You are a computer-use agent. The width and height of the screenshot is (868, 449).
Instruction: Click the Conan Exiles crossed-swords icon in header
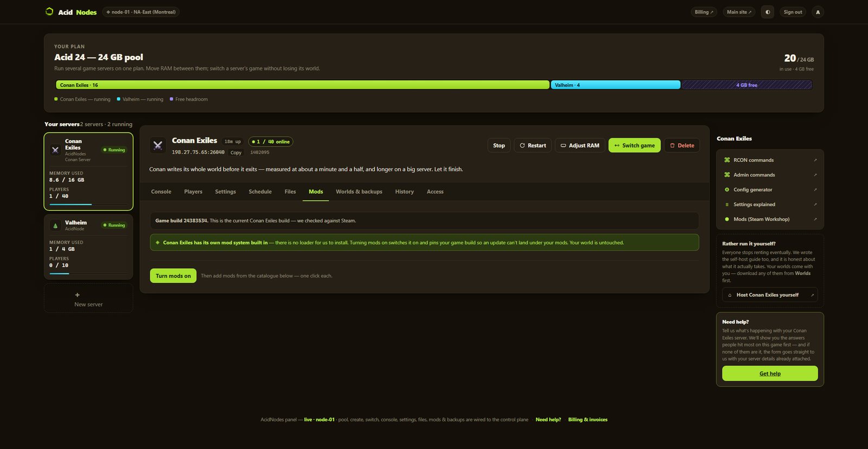click(x=158, y=145)
